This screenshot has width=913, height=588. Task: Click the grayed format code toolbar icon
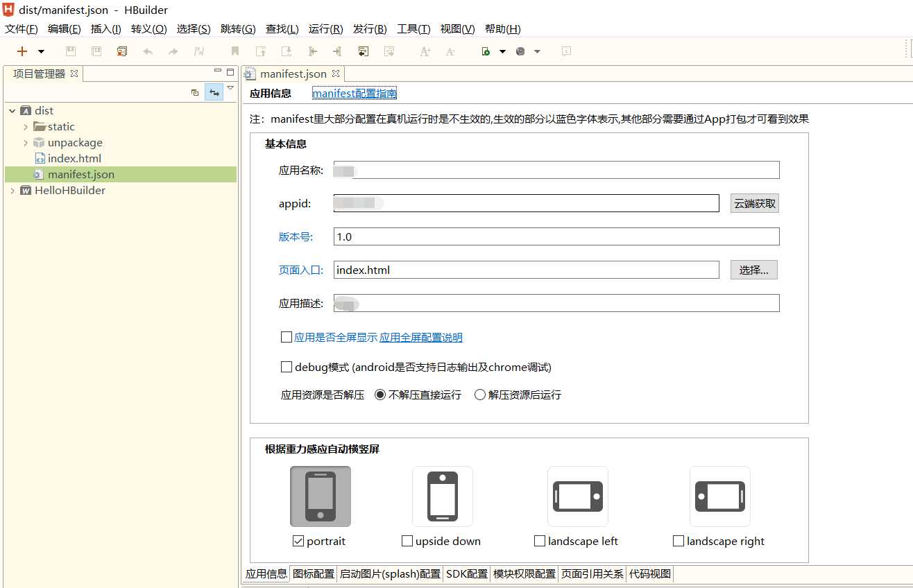[389, 51]
